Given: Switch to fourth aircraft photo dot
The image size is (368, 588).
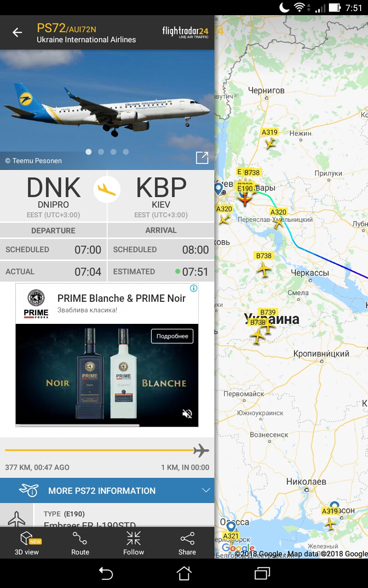Looking at the screenshot, I should pyautogui.click(x=126, y=152).
